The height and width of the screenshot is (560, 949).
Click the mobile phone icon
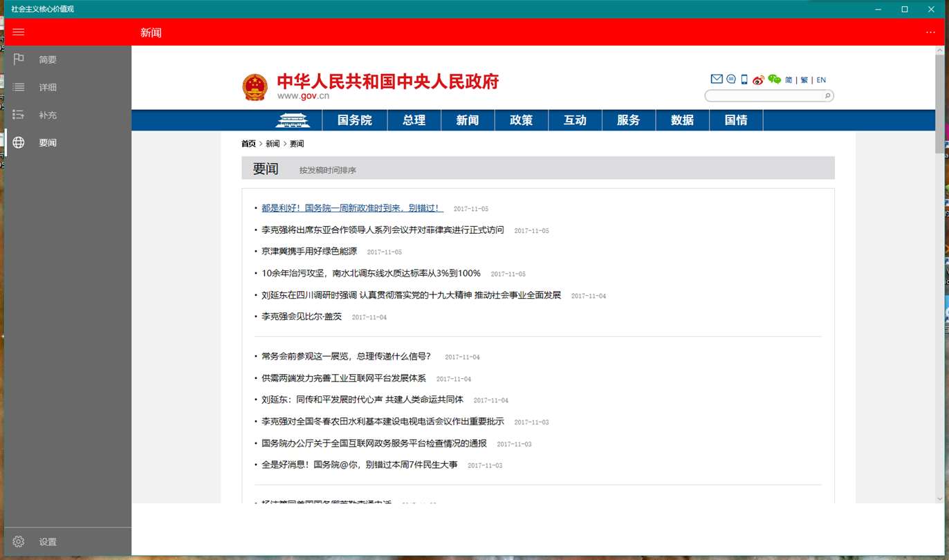pyautogui.click(x=744, y=80)
